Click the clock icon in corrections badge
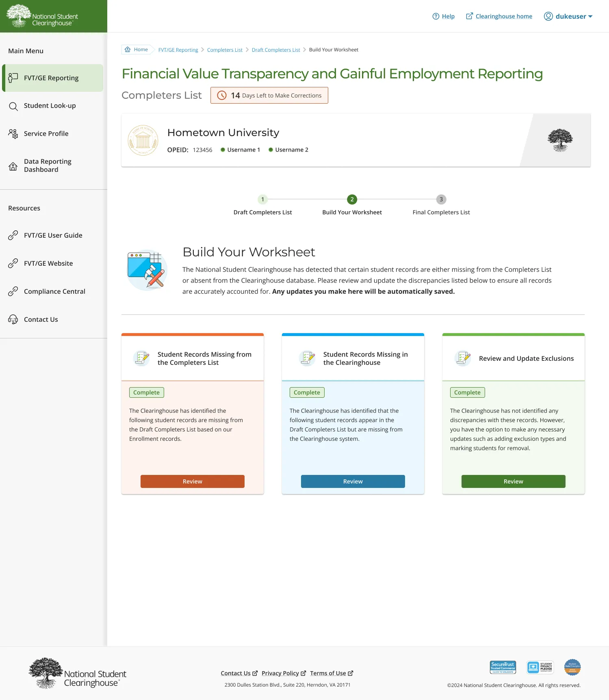The image size is (609, 700). (x=222, y=95)
